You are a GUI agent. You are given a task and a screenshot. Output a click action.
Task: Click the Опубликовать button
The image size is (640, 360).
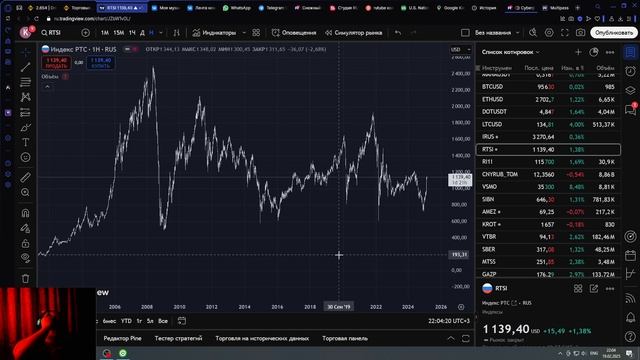613,33
